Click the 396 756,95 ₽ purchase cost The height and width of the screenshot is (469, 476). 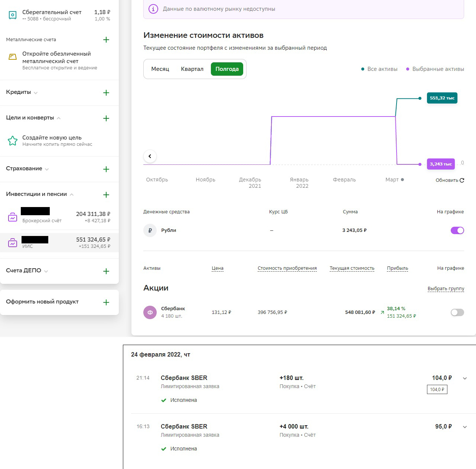(x=273, y=312)
